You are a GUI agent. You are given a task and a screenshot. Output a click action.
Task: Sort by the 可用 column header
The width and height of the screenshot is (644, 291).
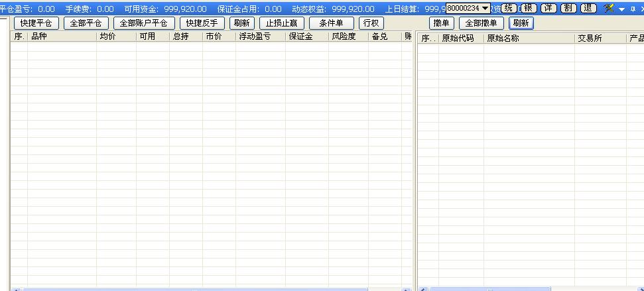click(x=153, y=36)
